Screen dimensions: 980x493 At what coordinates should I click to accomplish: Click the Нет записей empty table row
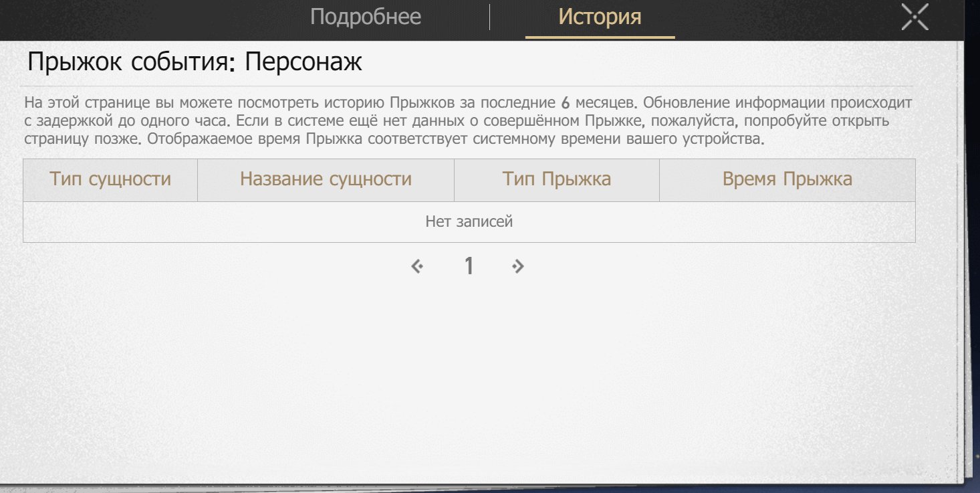[469, 222]
